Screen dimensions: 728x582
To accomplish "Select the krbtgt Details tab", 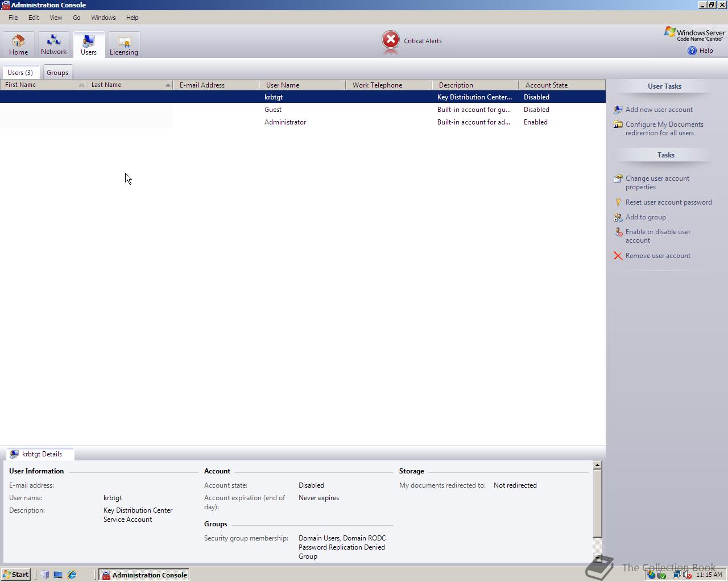I will click(39, 454).
